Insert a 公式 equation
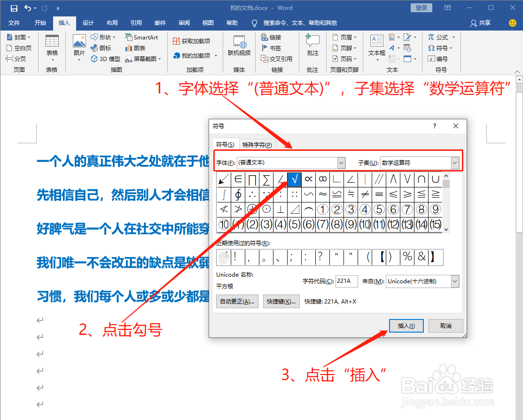The image size is (523, 420). [441, 37]
